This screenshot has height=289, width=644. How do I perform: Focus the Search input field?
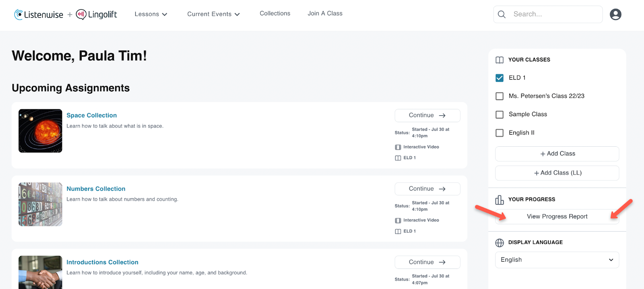[548, 14]
